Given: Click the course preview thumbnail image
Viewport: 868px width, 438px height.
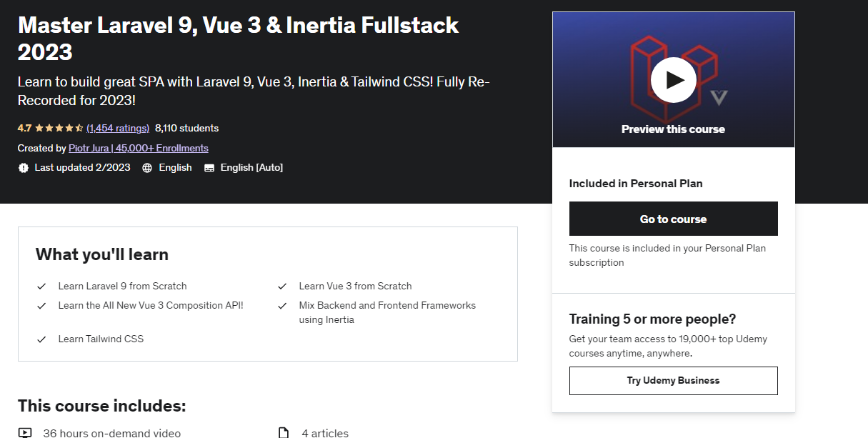Looking at the screenshot, I should [673, 79].
